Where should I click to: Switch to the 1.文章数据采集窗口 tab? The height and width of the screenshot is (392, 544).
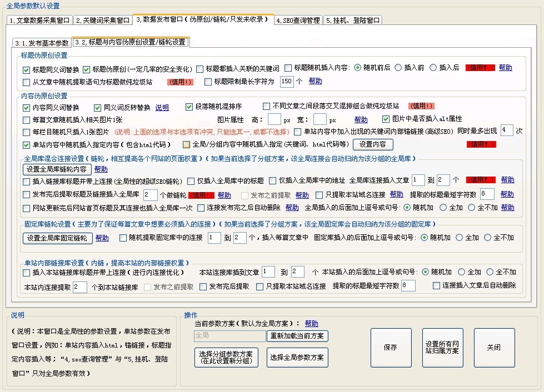(39, 21)
